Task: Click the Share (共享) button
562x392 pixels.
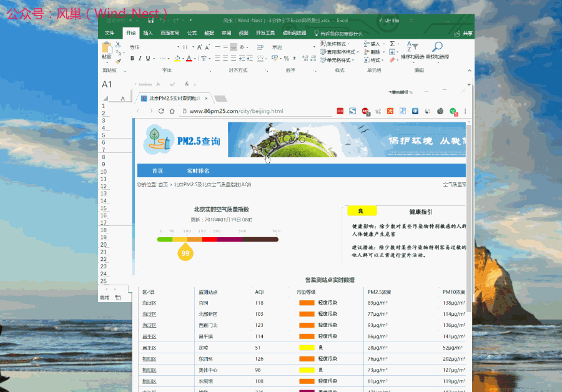Action: point(463,33)
